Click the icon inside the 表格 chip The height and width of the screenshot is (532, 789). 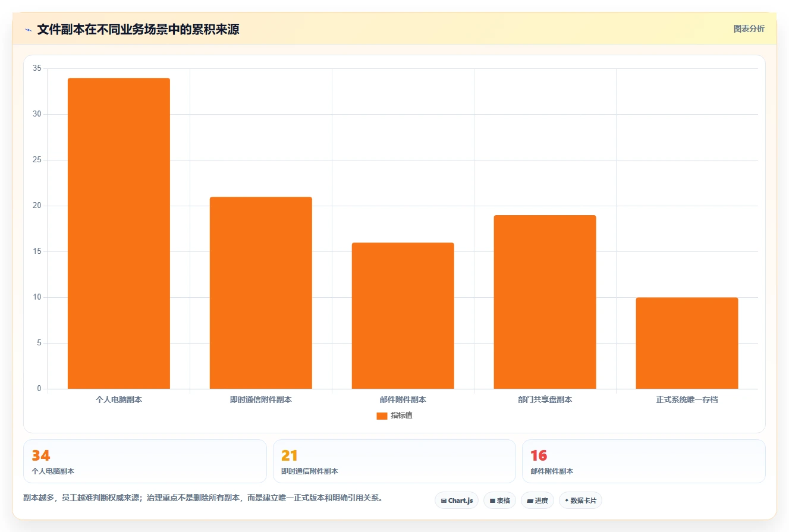coord(492,501)
